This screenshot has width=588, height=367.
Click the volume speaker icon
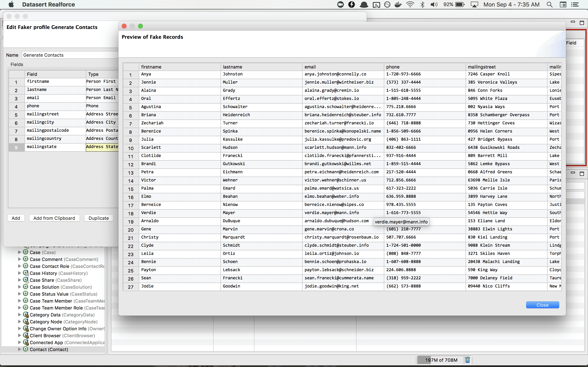[x=434, y=5]
